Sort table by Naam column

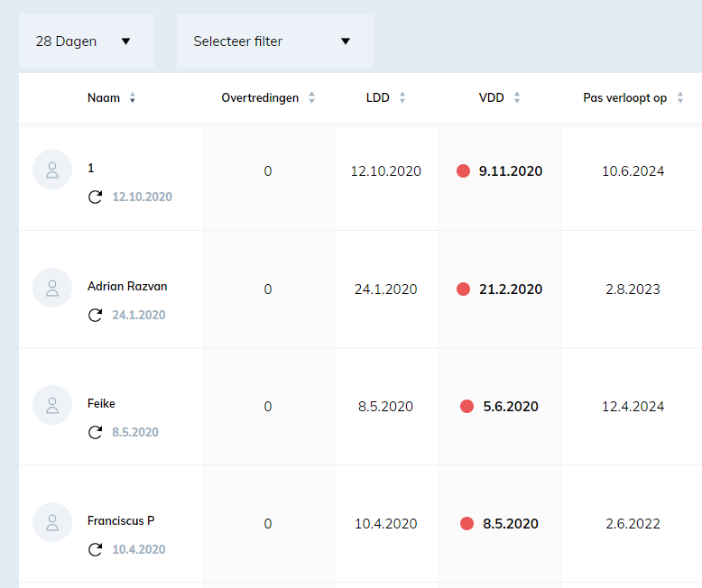tap(111, 98)
